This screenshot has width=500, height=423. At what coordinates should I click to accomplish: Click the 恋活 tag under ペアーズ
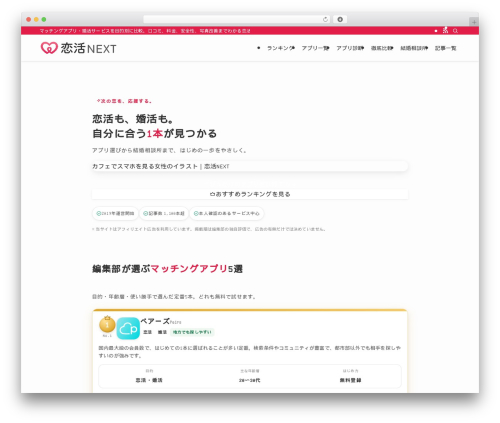tap(147, 332)
